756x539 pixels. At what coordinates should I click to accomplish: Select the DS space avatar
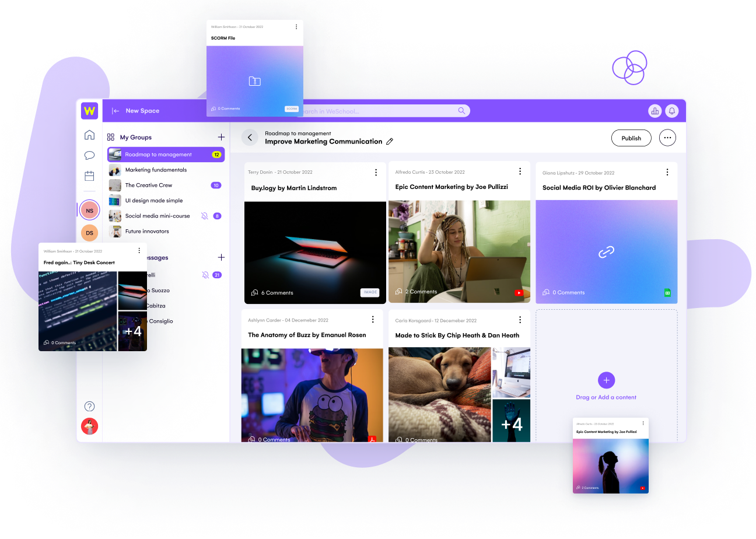click(x=89, y=233)
